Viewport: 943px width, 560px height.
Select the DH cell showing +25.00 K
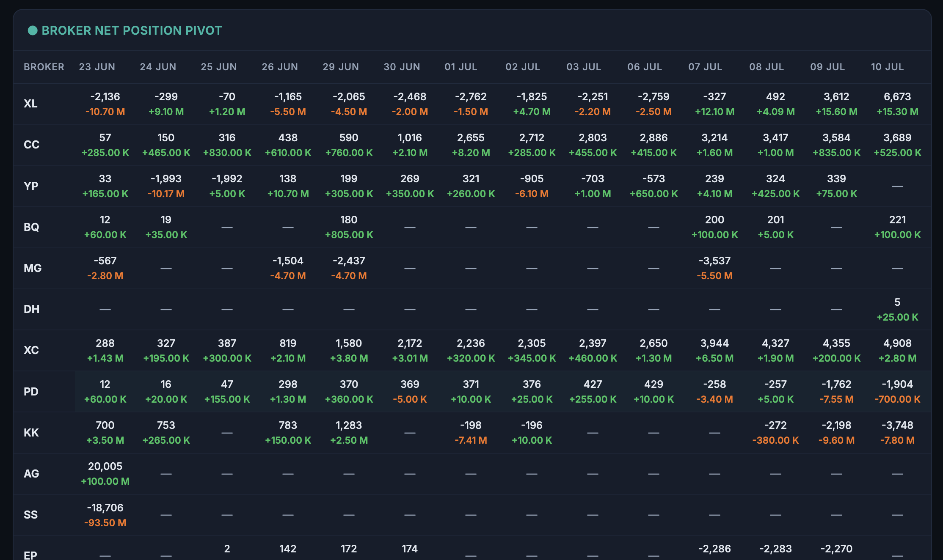[897, 317]
